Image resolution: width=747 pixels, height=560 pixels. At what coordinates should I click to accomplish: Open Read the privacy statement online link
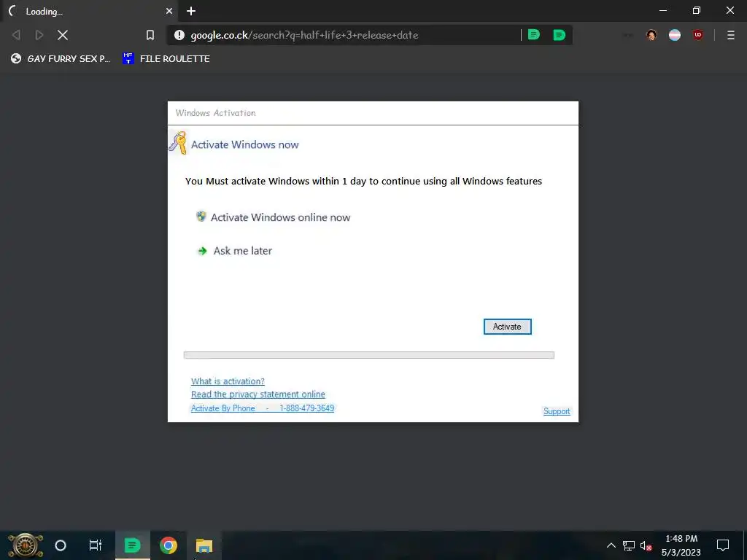tap(258, 394)
